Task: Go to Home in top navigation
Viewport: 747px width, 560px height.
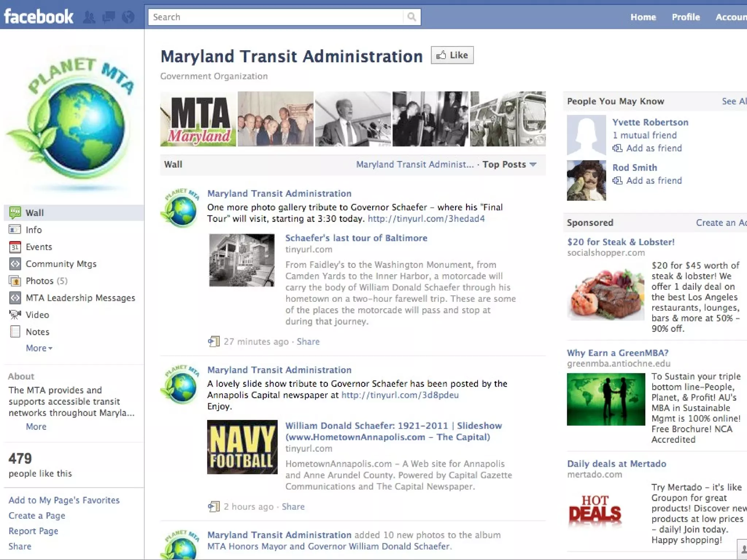Action: (643, 17)
